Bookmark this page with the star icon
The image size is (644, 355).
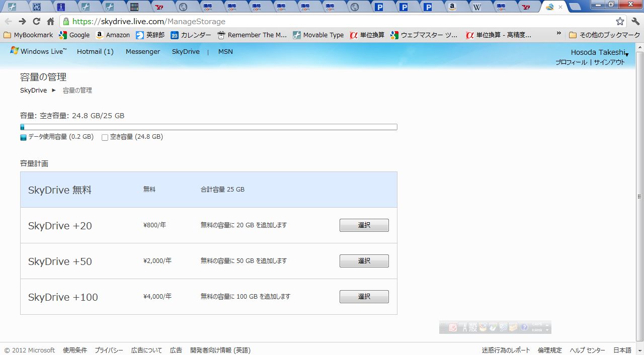[x=620, y=21]
